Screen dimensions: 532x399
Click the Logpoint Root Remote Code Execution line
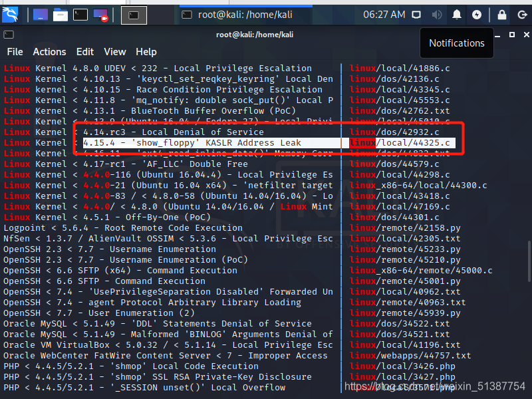click(123, 228)
